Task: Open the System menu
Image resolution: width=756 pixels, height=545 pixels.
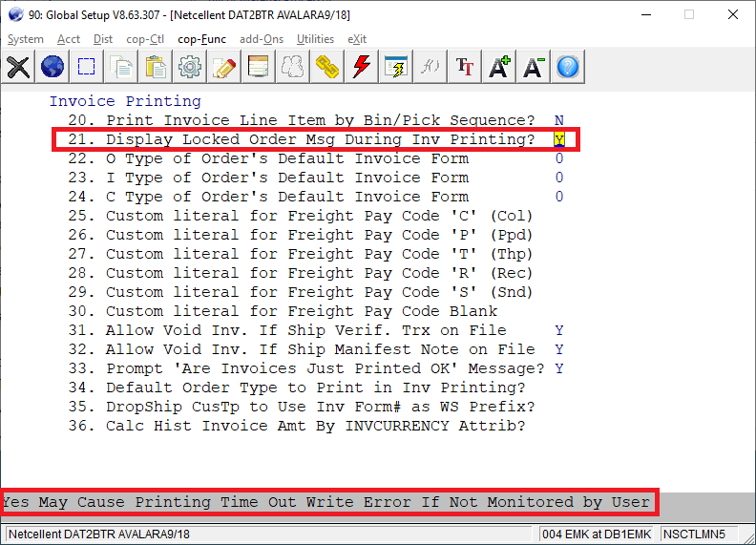Action: [x=25, y=39]
